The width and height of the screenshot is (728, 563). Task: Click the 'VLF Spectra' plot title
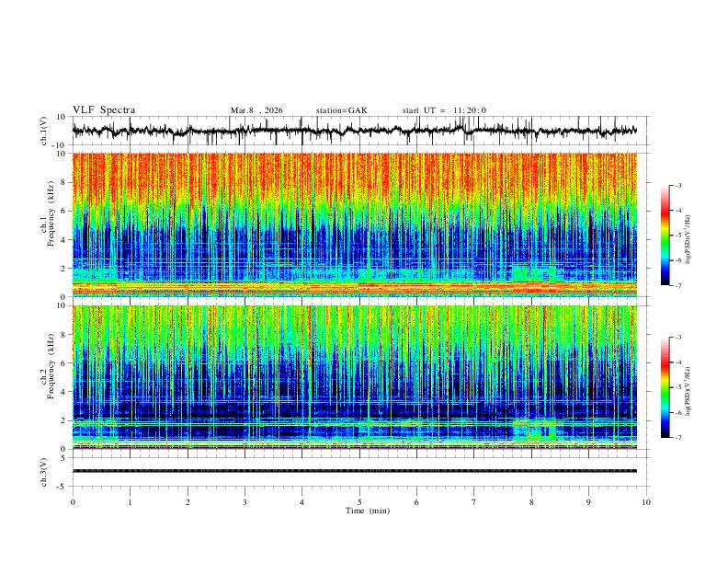tap(104, 110)
